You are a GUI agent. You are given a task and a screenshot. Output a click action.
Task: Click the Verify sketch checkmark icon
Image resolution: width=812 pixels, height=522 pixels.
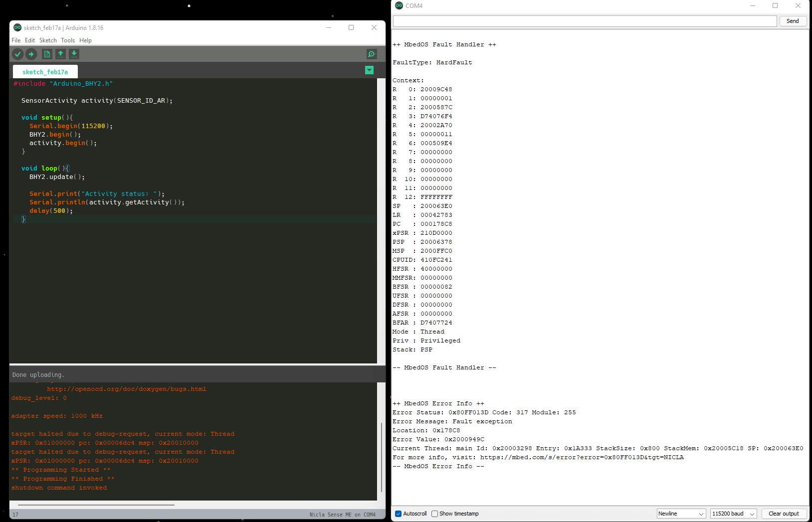point(17,54)
